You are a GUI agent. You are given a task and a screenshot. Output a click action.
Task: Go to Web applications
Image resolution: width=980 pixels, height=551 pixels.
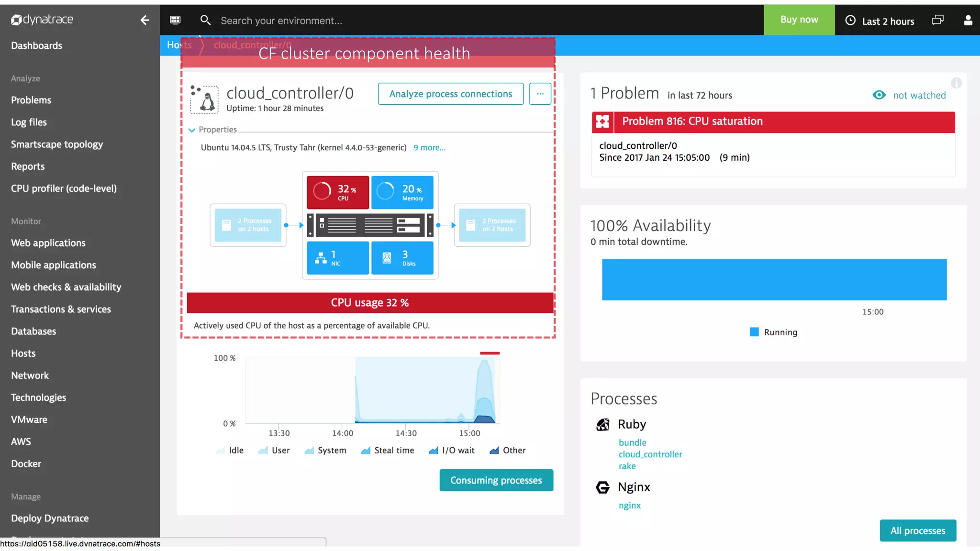click(48, 243)
